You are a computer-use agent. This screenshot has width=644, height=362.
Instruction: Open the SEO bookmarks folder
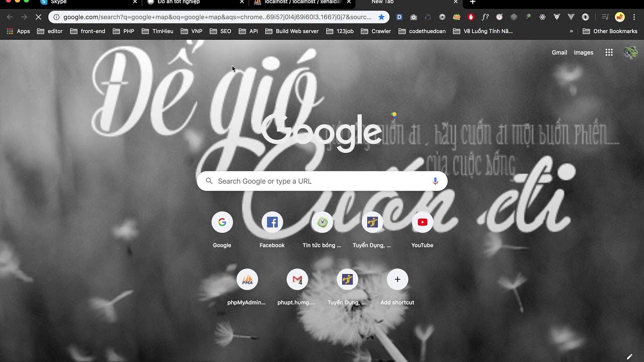point(220,31)
